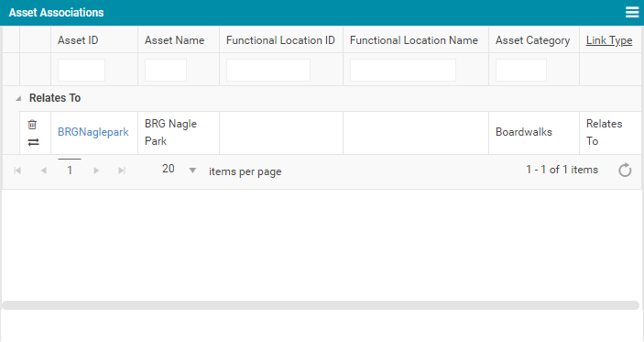Click the swap arrows icon for BRGNaglepark
The image size is (644, 342).
(x=33, y=142)
